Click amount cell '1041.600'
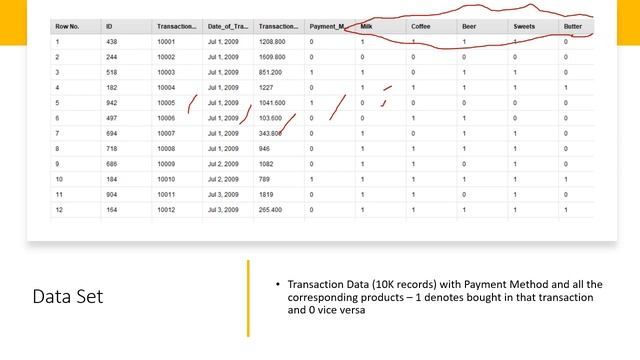The image size is (640, 360). (272, 103)
